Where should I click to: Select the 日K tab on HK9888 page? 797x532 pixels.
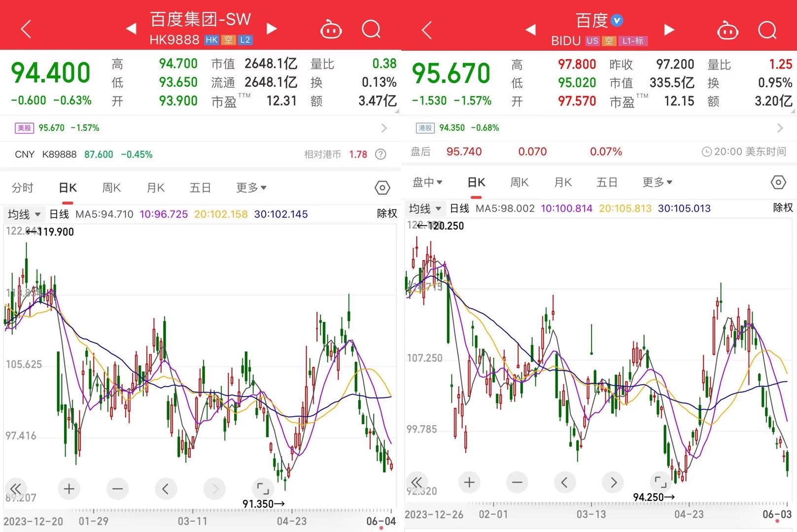point(68,188)
